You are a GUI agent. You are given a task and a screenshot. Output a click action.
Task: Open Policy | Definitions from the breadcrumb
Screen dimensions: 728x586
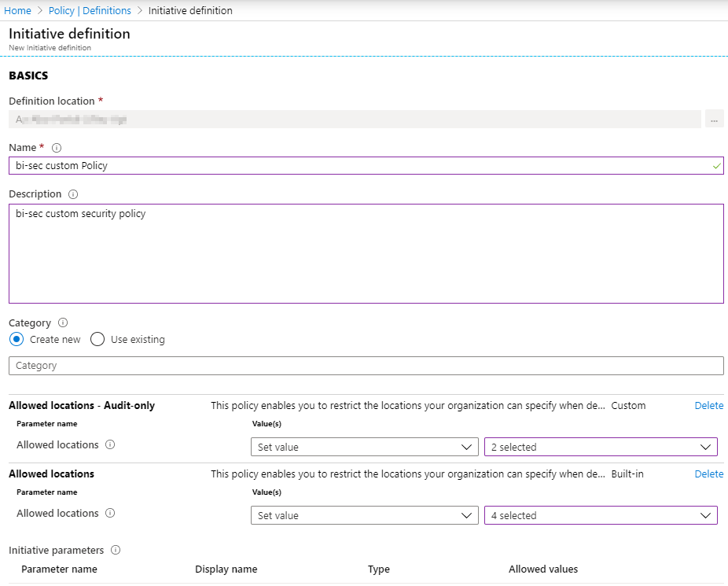[90, 10]
